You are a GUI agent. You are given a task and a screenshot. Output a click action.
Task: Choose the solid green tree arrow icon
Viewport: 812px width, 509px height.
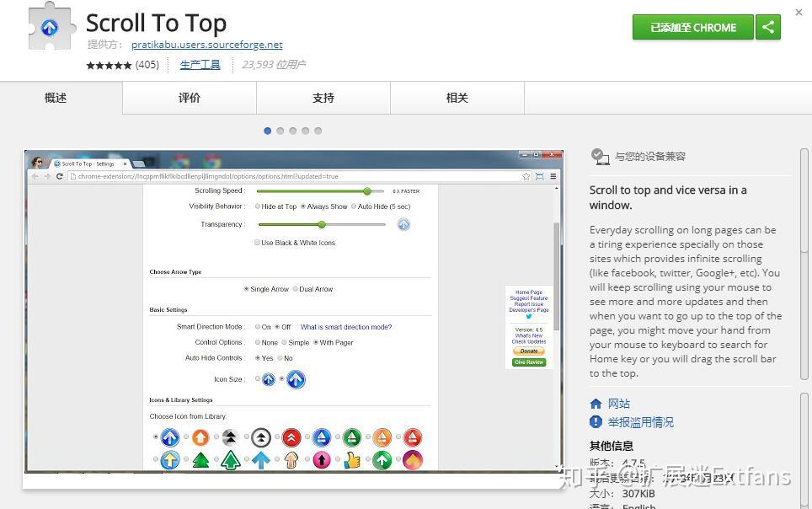click(x=200, y=460)
